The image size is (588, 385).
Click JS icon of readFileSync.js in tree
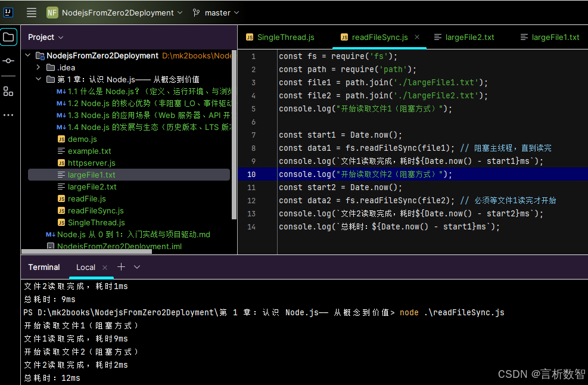coord(61,211)
